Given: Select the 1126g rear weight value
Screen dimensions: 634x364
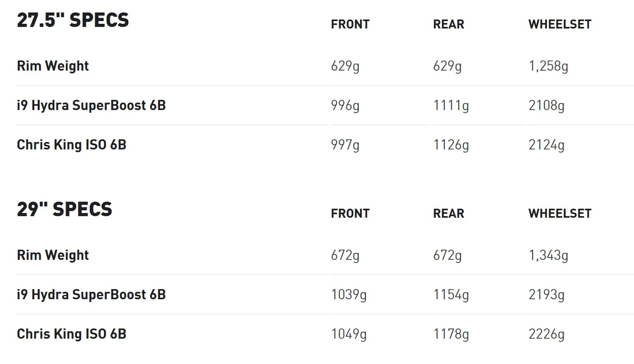Looking at the screenshot, I should 451,145.
